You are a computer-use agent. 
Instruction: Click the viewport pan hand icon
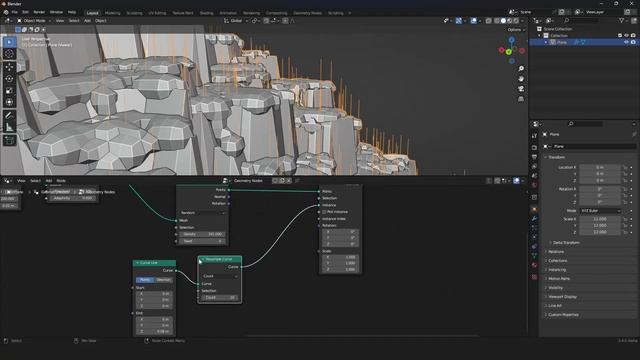(x=521, y=79)
